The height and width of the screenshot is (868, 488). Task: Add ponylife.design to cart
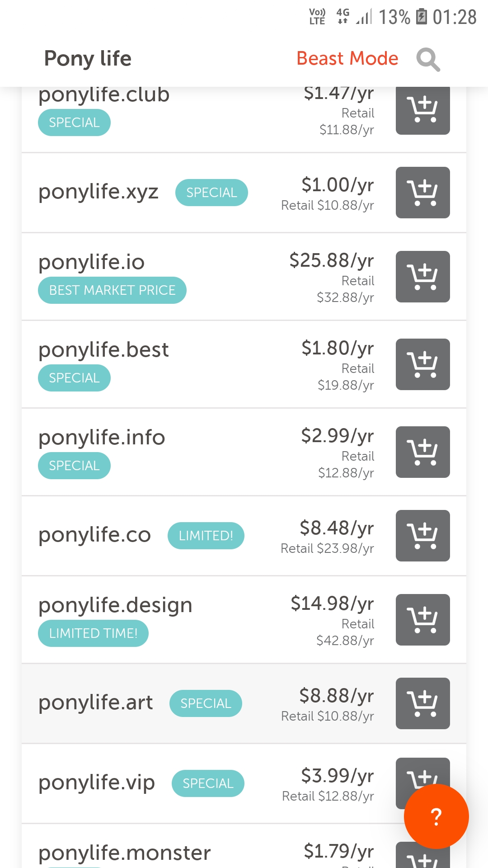point(422,620)
